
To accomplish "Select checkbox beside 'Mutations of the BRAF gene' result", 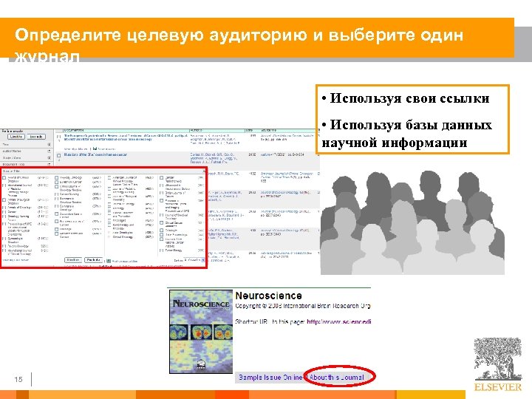I will [x=58, y=156].
